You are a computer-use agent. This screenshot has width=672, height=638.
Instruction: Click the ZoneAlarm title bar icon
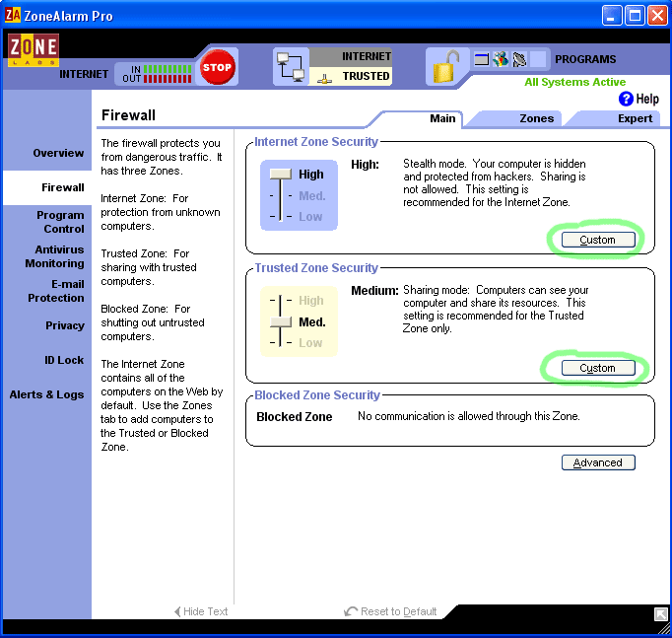point(14,16)
